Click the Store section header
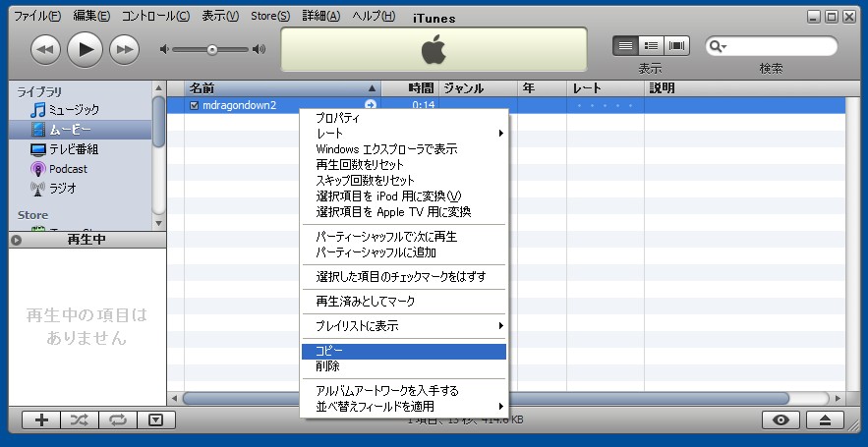 (x=32, y=214)
